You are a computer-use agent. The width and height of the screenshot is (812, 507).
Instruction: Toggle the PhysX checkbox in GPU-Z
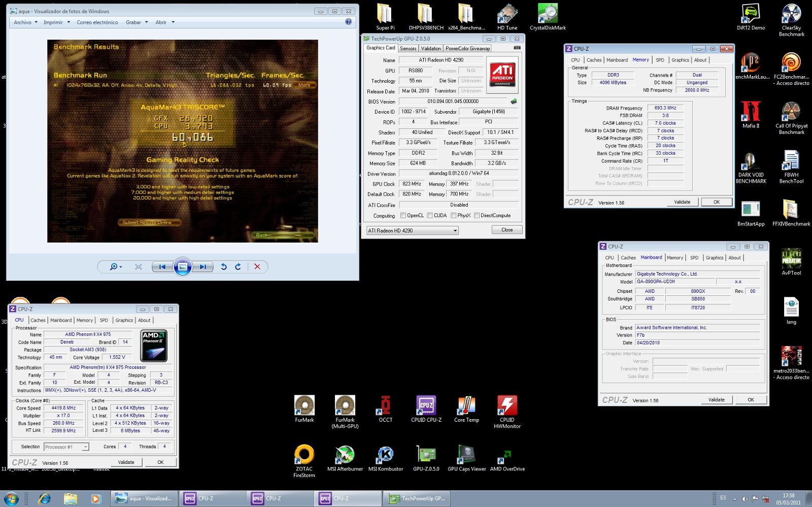pyautogui.click(x=453, y=216)
